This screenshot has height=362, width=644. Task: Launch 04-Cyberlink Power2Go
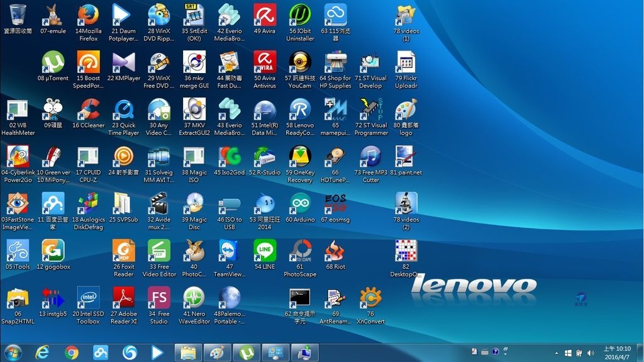pyautogui.click(x=18, y=157)
